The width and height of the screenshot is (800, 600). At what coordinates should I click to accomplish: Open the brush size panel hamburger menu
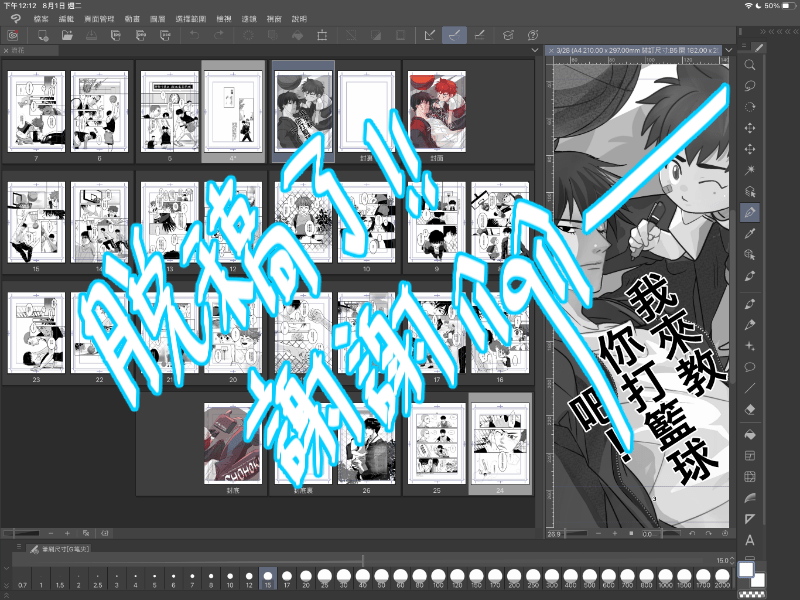click(x=19, y=546)
